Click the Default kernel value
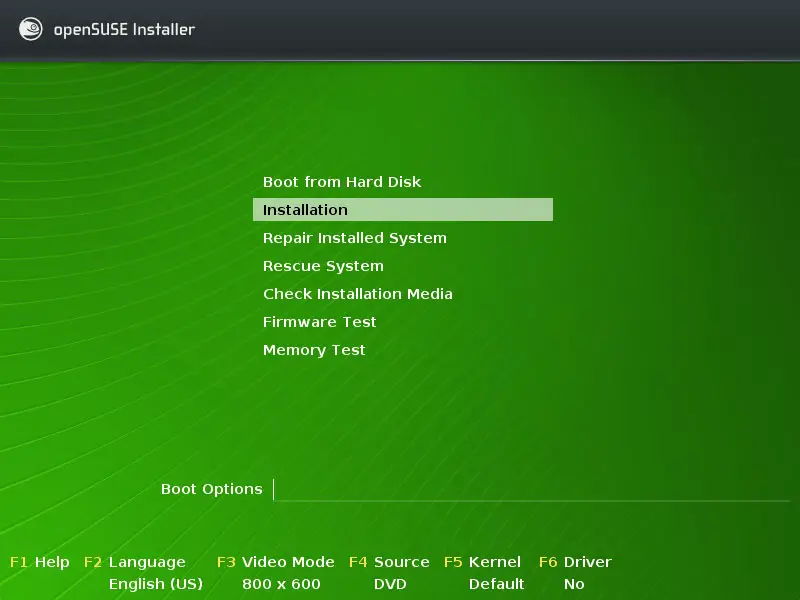 496,584
